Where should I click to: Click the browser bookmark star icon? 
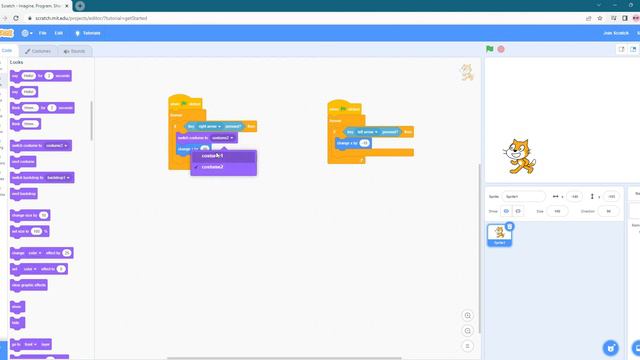(x=600, y=18)
